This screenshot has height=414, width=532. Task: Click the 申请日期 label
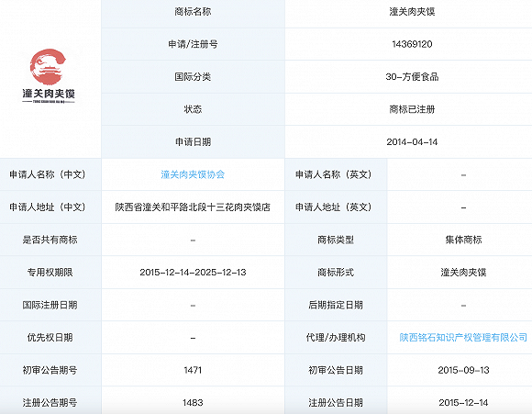193,142
